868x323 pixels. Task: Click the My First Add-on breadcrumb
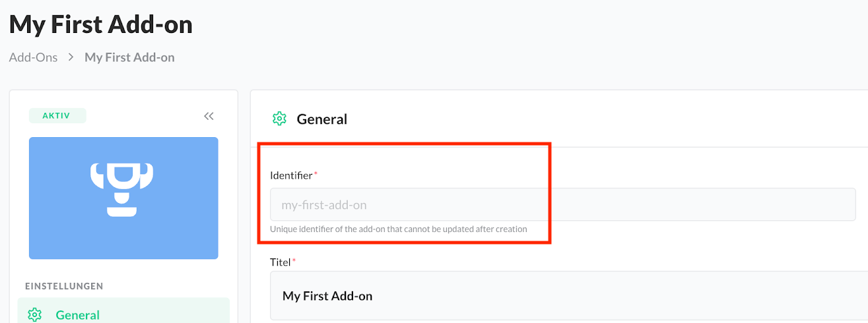tap(129, 57)
